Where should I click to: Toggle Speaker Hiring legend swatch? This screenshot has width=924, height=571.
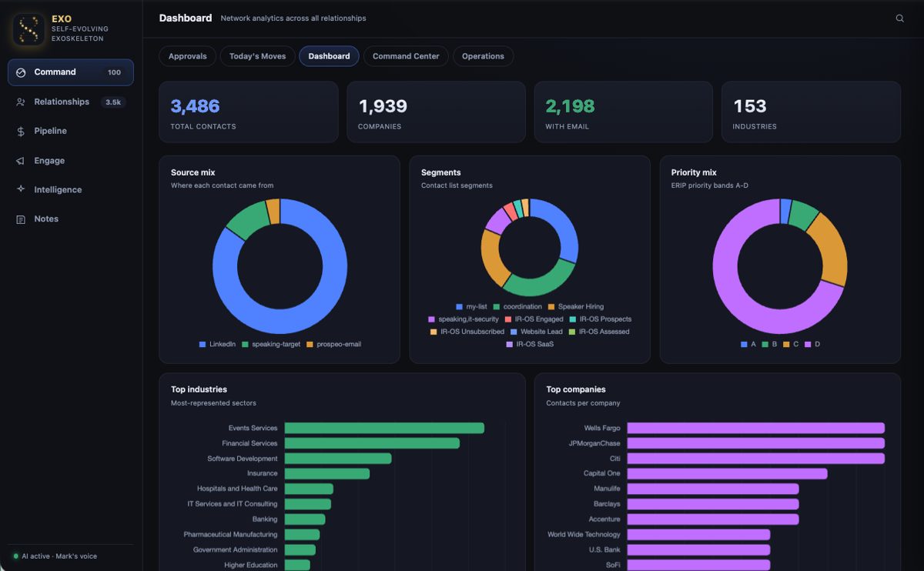551,306
